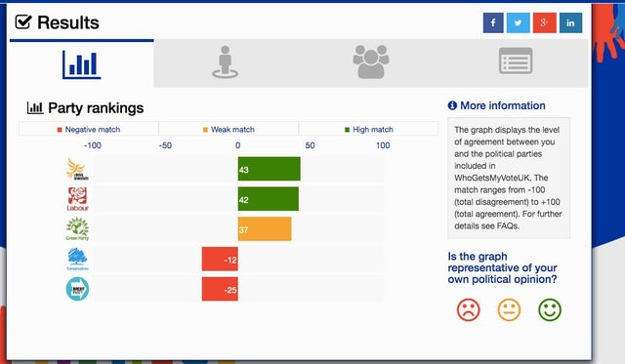625x364 pixels.
Task: Toggle High match legend item
Action: tap(369, 130)
